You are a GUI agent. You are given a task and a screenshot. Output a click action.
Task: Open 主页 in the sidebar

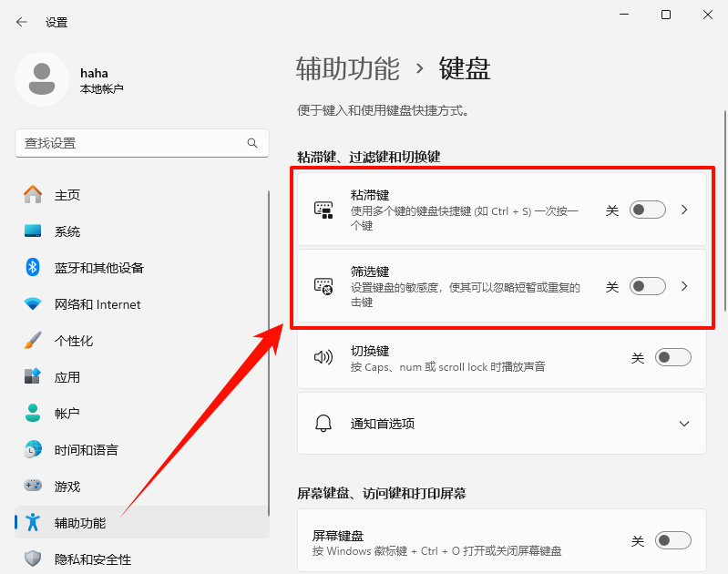point(141,195)
